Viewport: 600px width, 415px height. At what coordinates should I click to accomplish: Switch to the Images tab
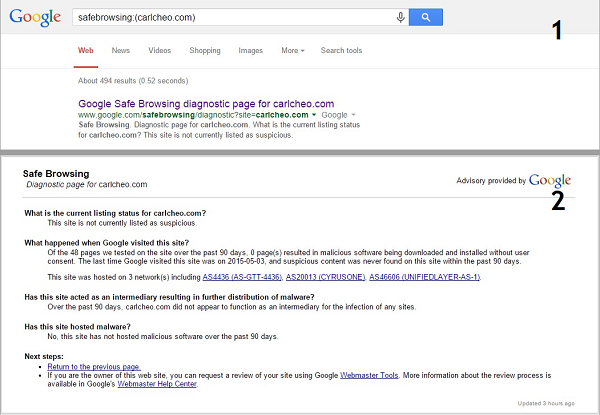tap(251, 50)
